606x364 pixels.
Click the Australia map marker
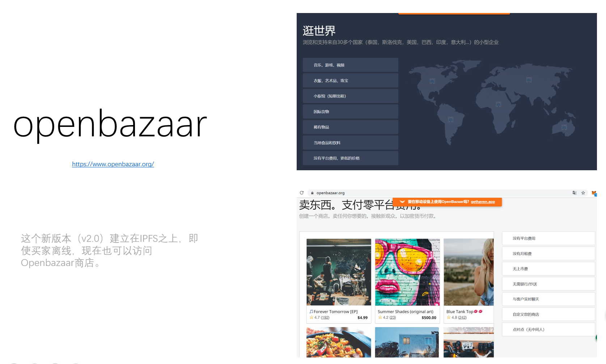pyautogui.click(x=564, y=127)
